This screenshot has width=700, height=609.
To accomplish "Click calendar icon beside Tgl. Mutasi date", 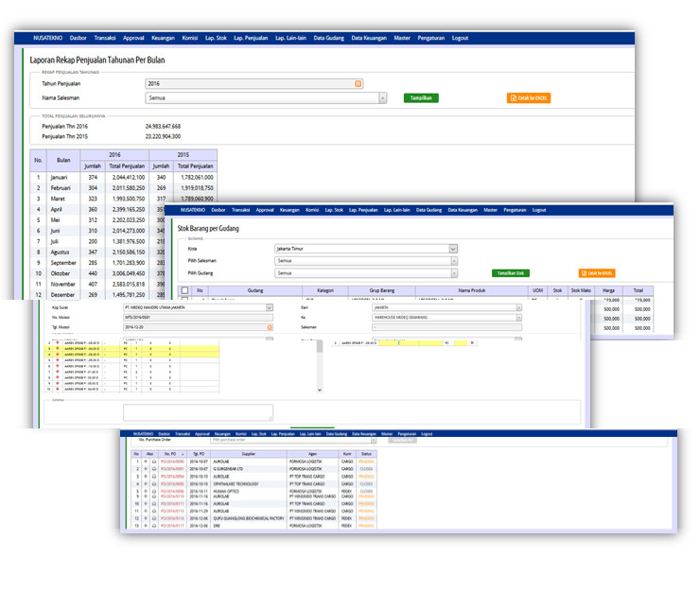I will [269, 327].
